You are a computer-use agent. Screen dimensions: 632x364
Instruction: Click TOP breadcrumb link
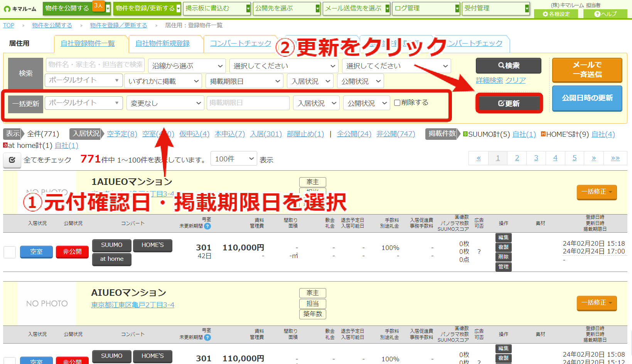pyautogui.click(x=8, y=25)
